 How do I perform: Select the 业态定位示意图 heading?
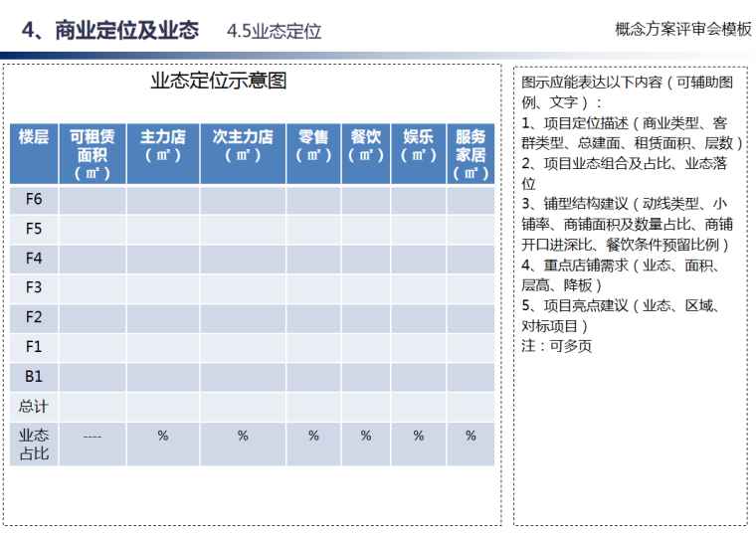coord(219,82)
